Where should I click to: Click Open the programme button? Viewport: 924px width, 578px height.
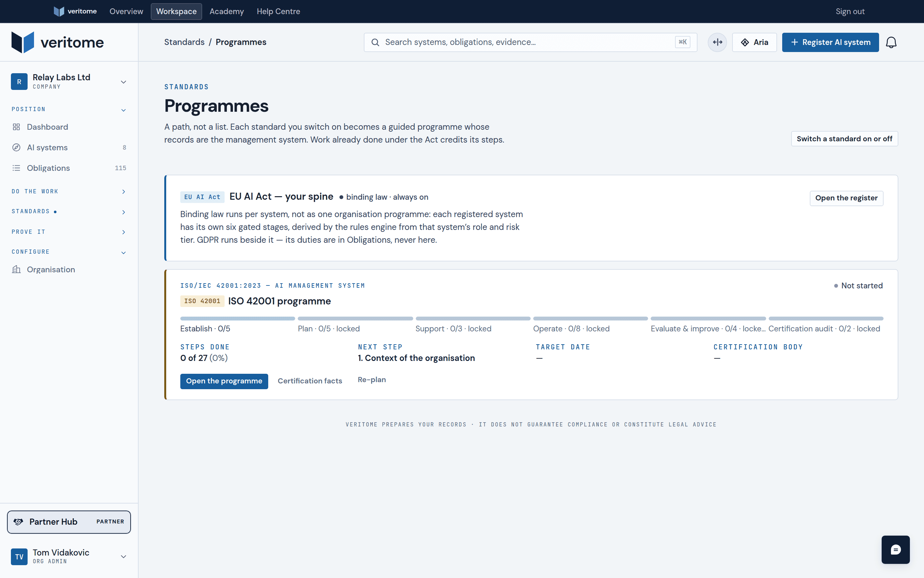[224, 381]
